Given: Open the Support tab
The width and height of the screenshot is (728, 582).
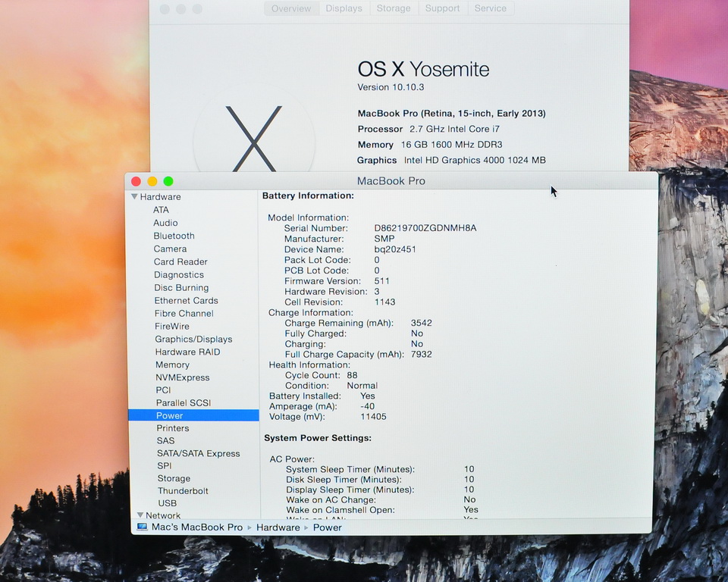Looking at the screenshot, I should (x=442, y=8).
